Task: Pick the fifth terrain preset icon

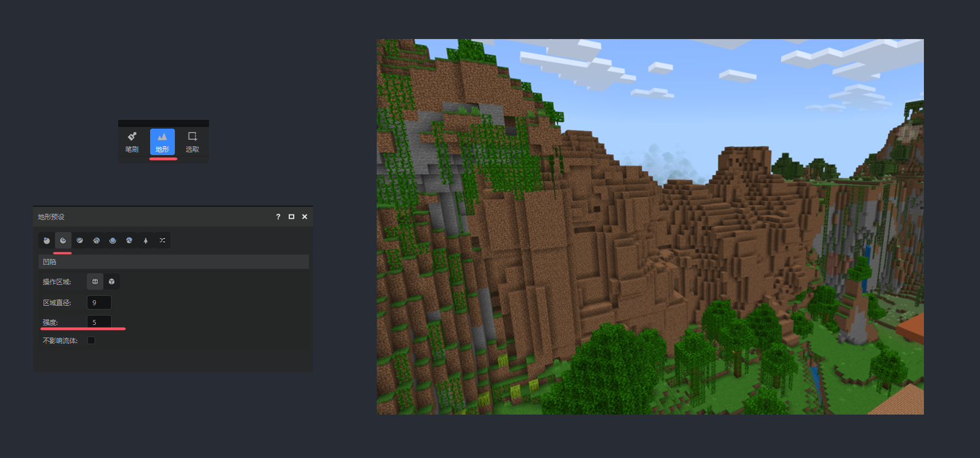Action: point(113,240)
